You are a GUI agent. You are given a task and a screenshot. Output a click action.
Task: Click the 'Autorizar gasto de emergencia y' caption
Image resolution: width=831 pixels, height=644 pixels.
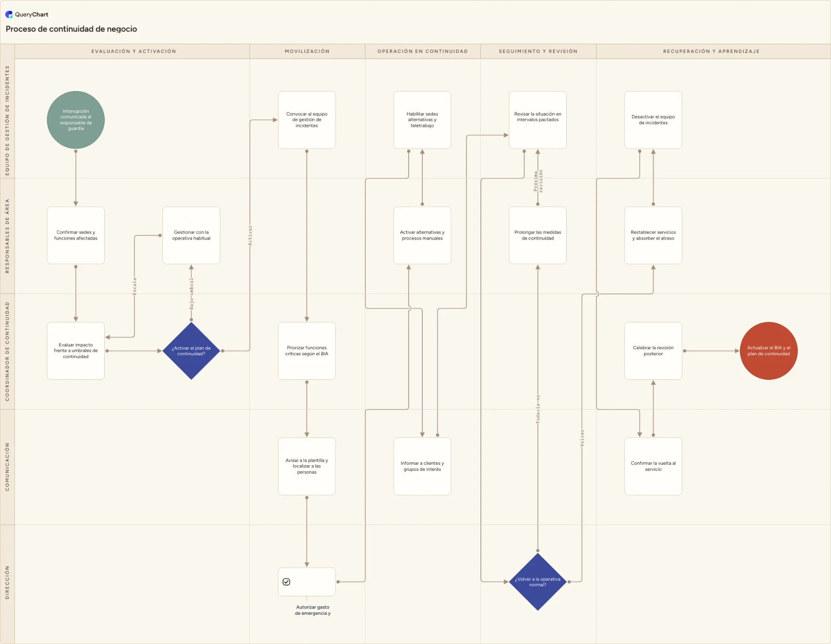pos(313,610)
